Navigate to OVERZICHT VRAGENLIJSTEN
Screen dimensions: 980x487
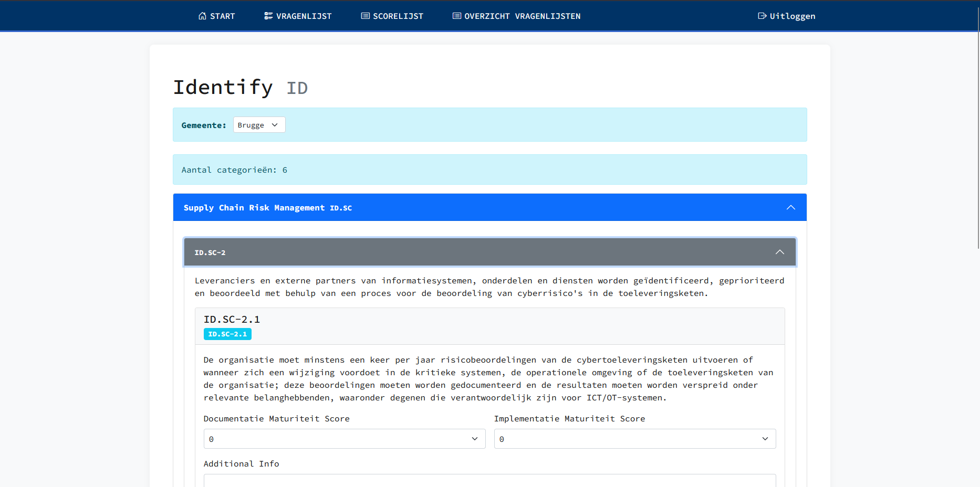pos(522,16)
